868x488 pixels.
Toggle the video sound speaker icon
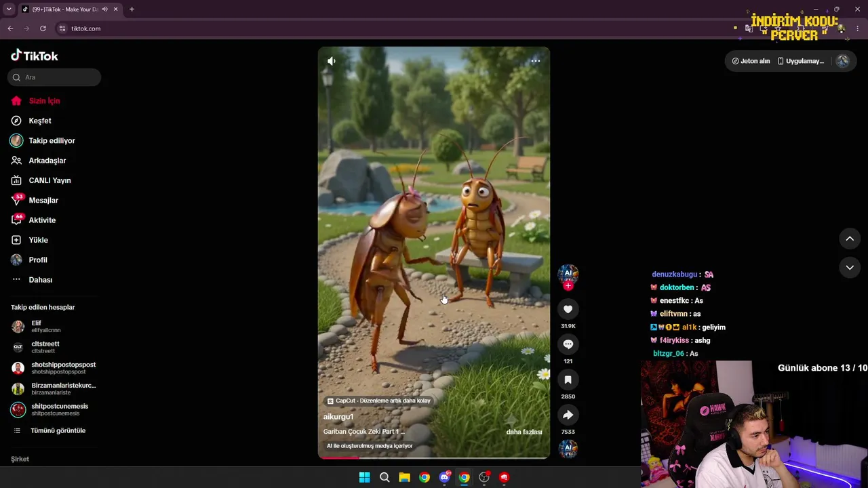pos(332,61)
